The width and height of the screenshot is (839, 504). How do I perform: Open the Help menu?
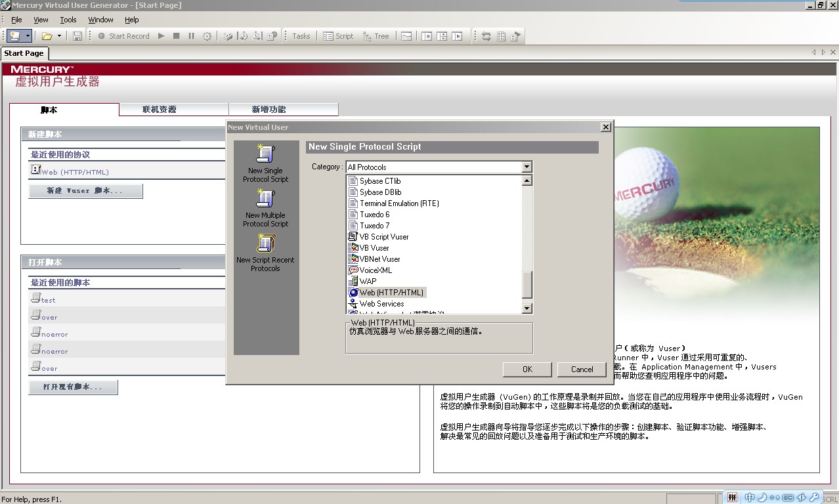131,20
